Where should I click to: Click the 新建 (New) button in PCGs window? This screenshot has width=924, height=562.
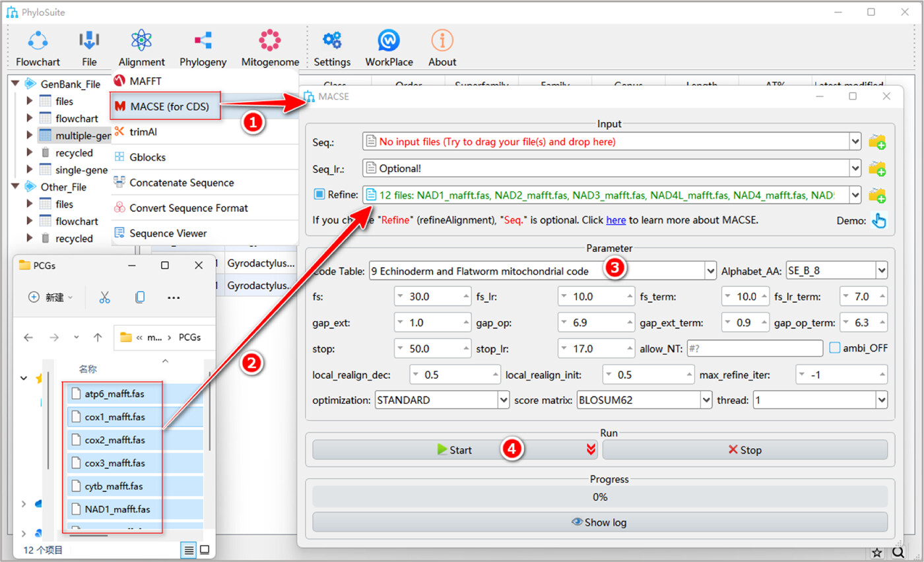click(51, 297)
